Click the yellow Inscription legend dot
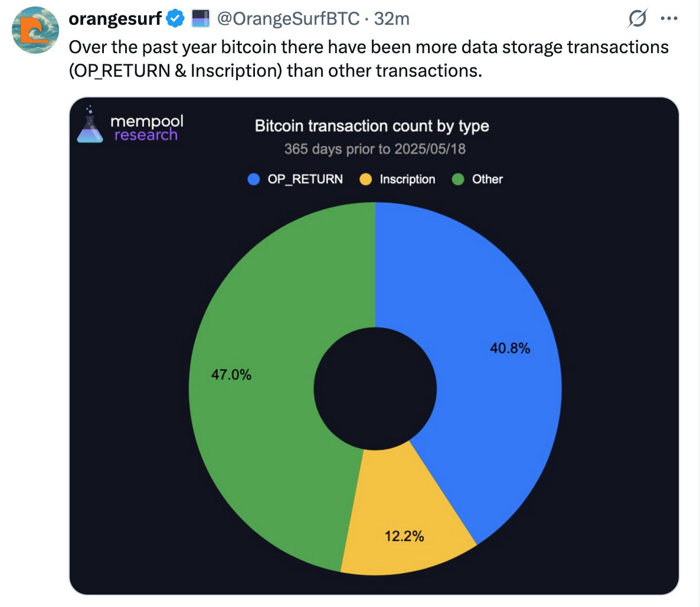 365,179
